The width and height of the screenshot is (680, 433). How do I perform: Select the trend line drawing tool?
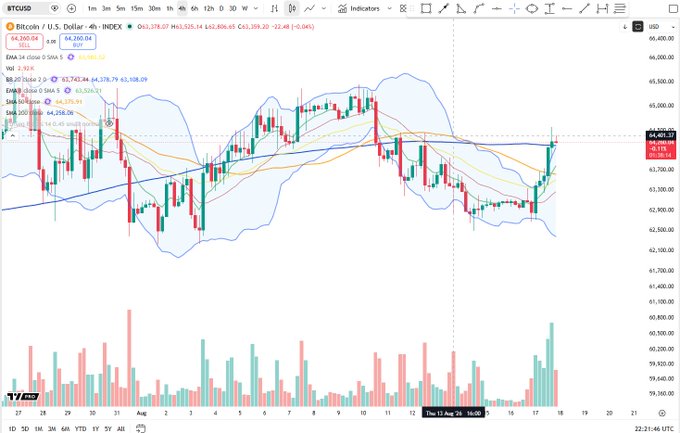444,8
